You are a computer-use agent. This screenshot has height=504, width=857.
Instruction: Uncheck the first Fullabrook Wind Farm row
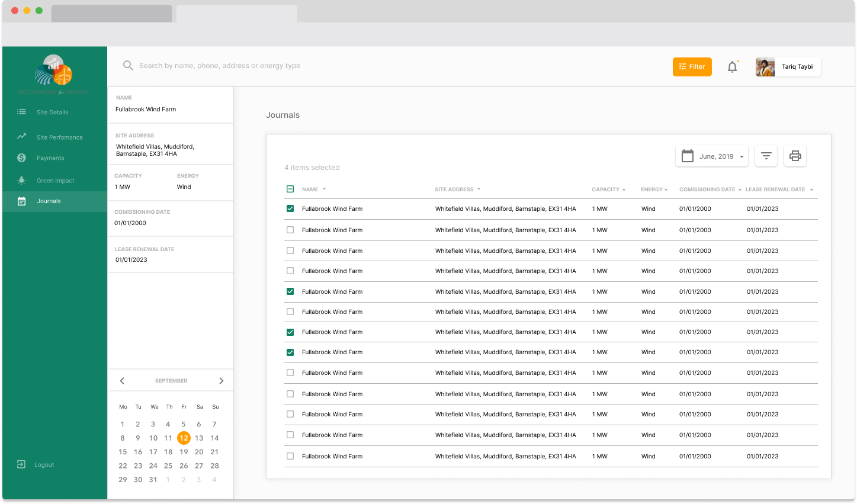tap(290, 208)
